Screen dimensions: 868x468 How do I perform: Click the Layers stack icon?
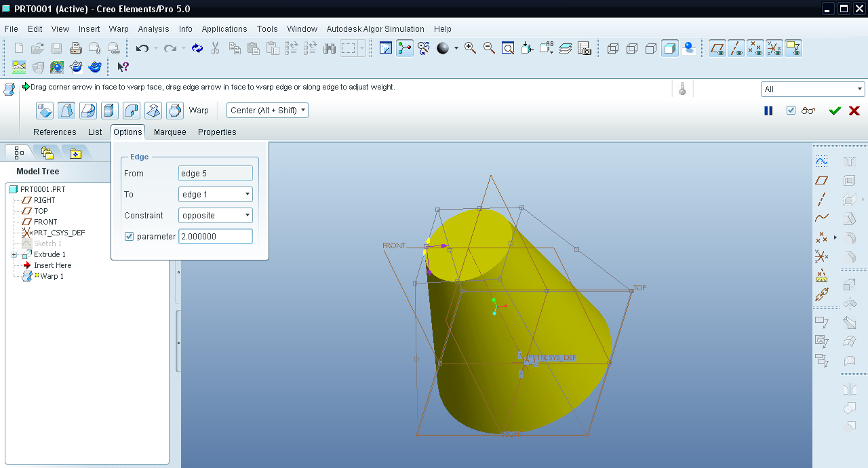(x=566, y=48)
